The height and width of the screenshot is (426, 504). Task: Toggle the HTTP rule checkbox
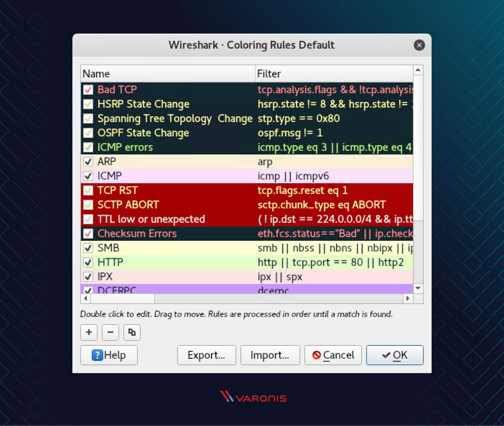pos(88,262)
